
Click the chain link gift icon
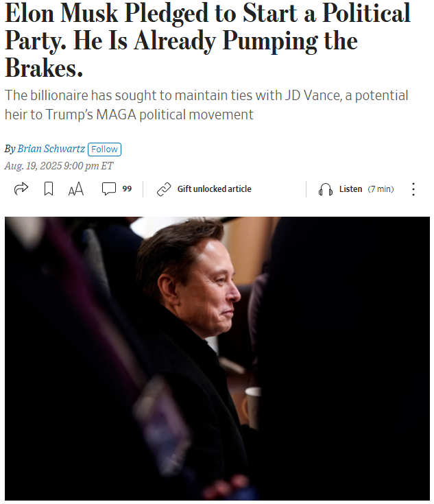[164, 189]
